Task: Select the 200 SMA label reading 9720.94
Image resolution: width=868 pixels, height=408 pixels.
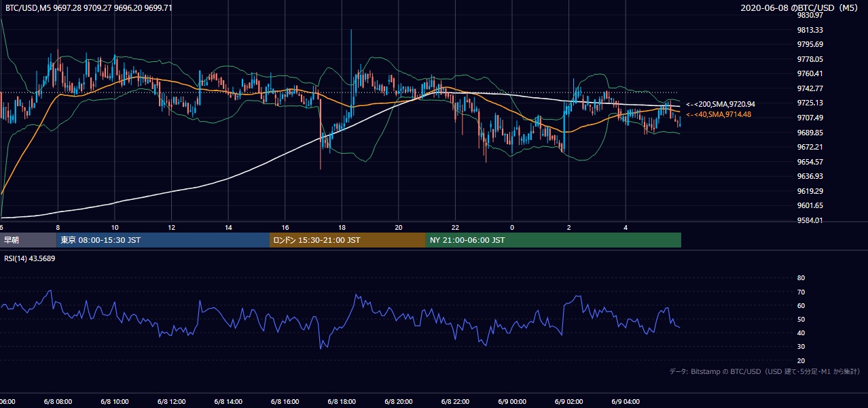Action: (x=721, y=104)
